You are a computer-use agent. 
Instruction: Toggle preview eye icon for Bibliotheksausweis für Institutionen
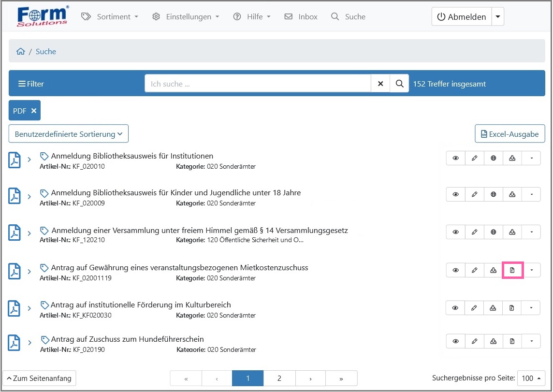coord(455,158)
